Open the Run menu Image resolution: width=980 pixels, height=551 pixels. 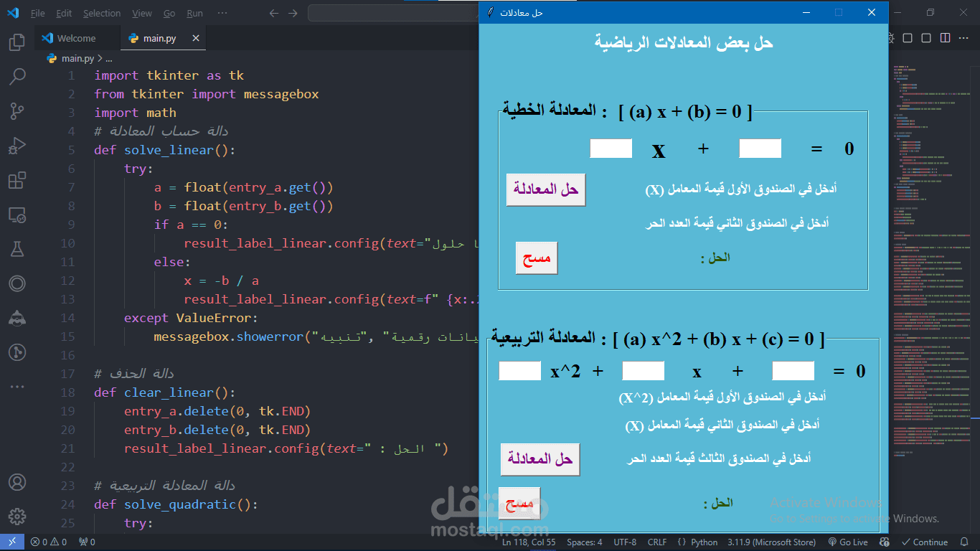(194, 13)
